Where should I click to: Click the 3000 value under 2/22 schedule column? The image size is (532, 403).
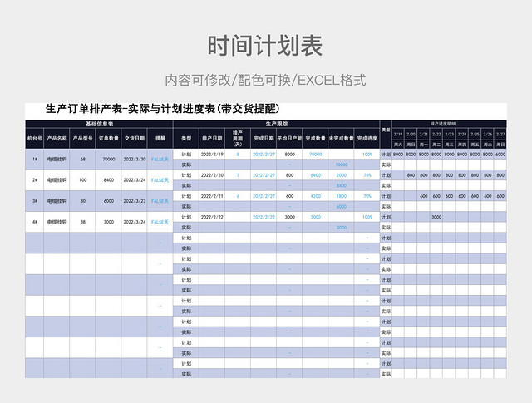(x=436, y=217)
